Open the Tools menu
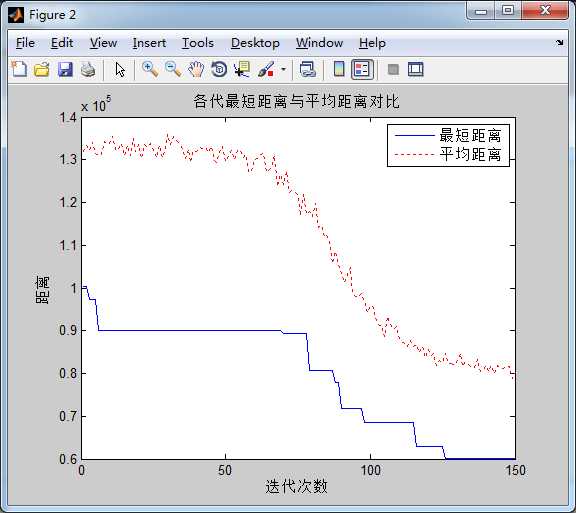The image size is (576, 513). coord(198,43)
